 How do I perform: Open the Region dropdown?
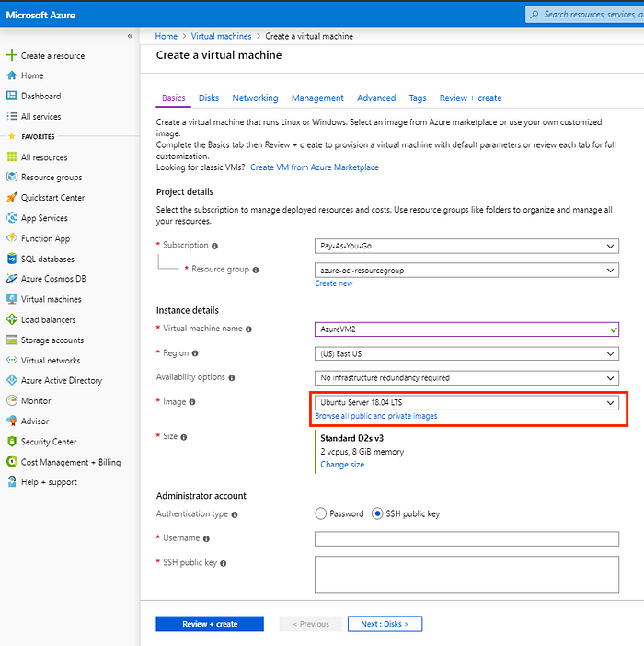[x=466, y=353]
